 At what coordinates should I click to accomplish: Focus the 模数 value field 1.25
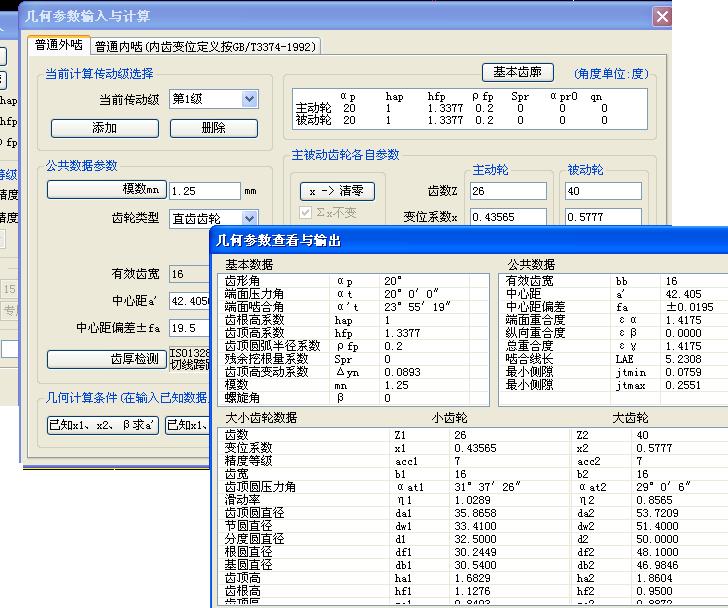click(x=205, y=191)
